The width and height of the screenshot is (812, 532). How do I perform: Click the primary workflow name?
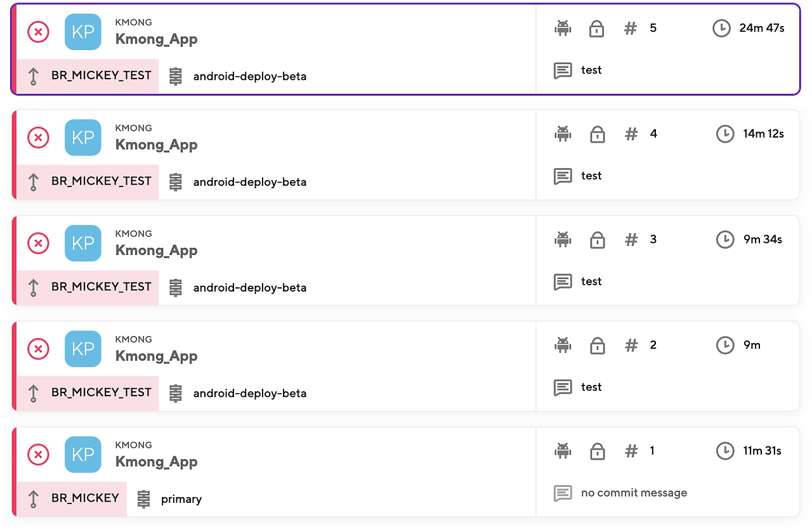pyautogui.click(x=181, y=500)
